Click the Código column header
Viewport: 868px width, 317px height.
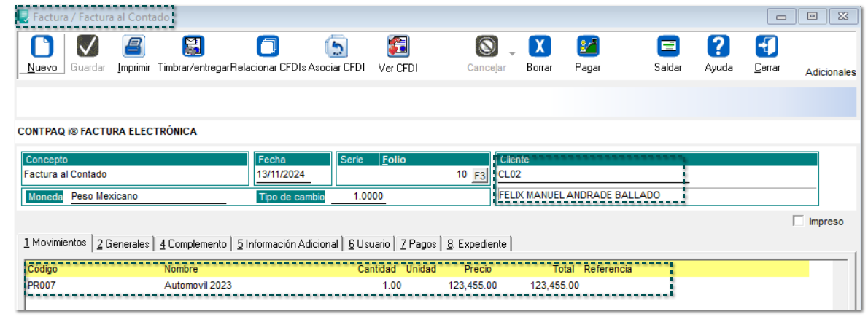click(42, 270)
